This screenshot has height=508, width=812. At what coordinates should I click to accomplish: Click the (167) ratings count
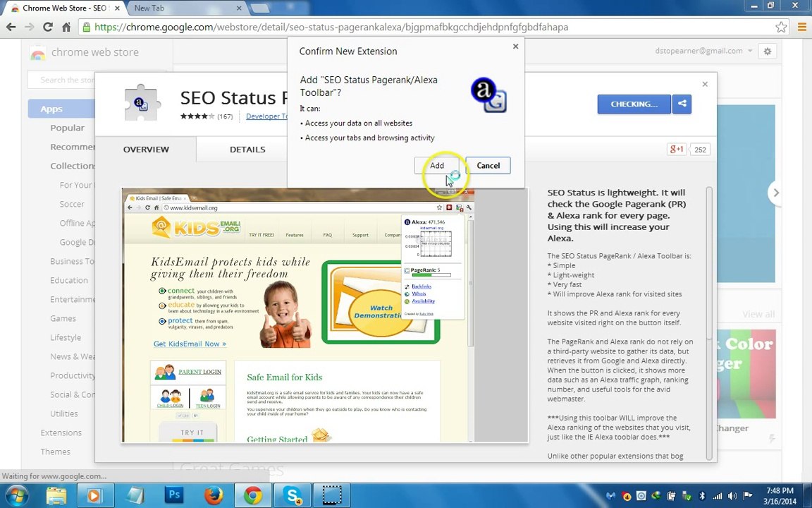pos(225,116)
